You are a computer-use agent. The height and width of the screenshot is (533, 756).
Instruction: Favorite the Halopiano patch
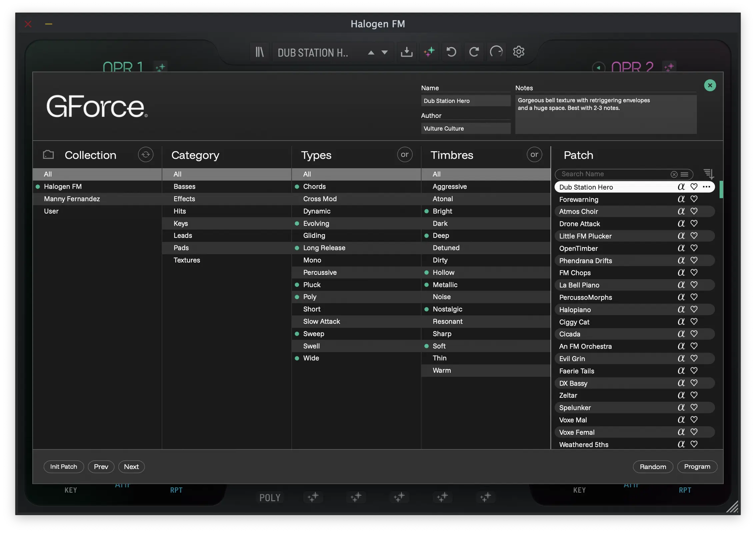point(694,309)
